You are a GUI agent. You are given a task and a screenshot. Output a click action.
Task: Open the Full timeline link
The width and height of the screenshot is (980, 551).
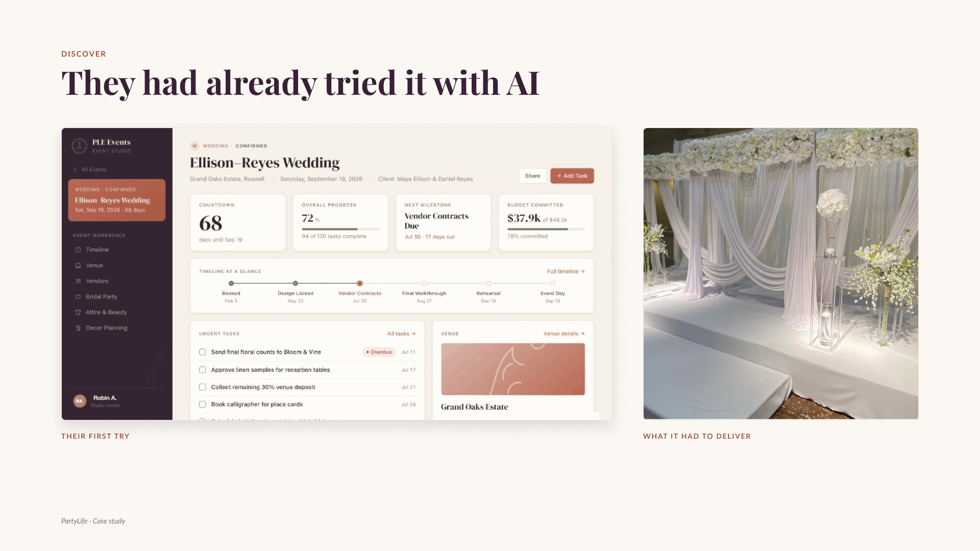point(566,271)
